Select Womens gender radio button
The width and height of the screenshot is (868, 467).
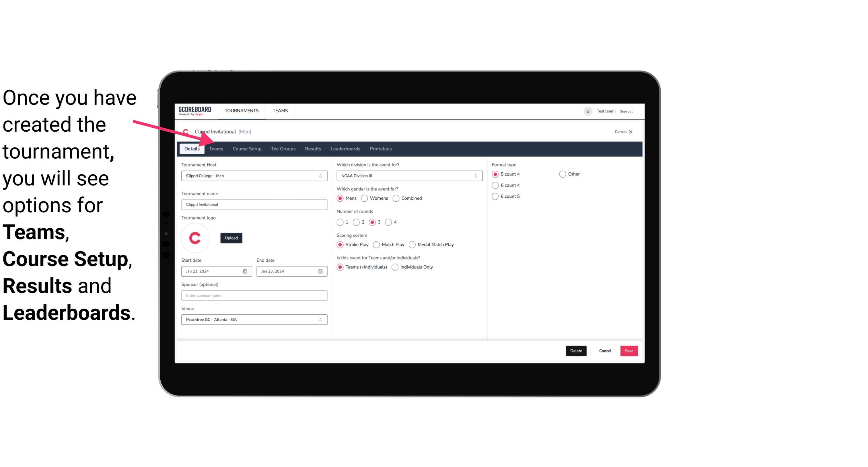[365, 198]
